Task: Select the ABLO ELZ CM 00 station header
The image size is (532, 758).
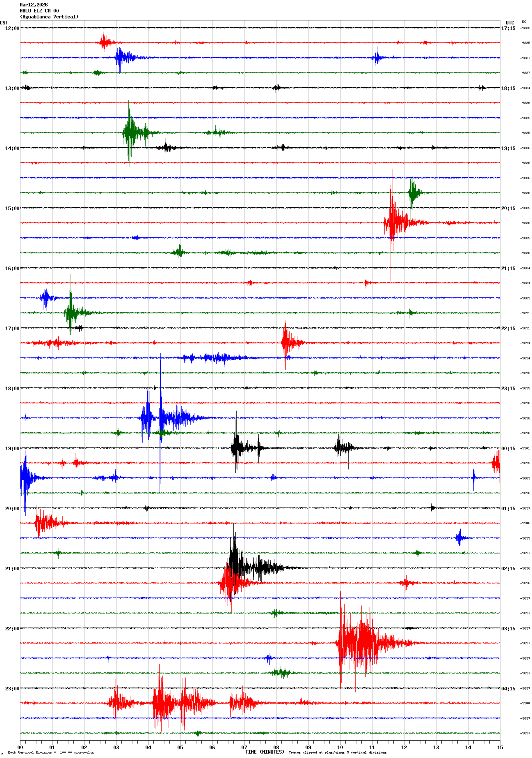Action: click(39, 11)
